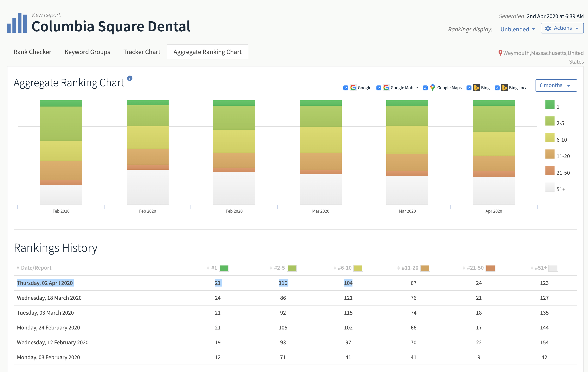Sort table by #51+ column arrows

[x=532, y=268]
